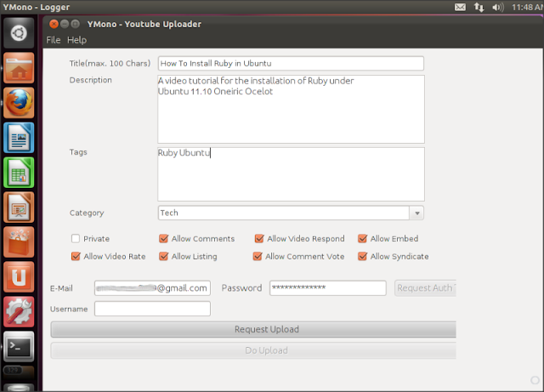
Task: Uncheck Allow Video Respond
Action: [258, 239]
